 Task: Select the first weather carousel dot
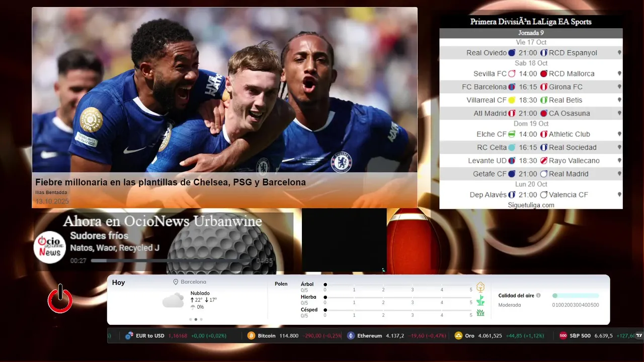click(x=191, y=319)
